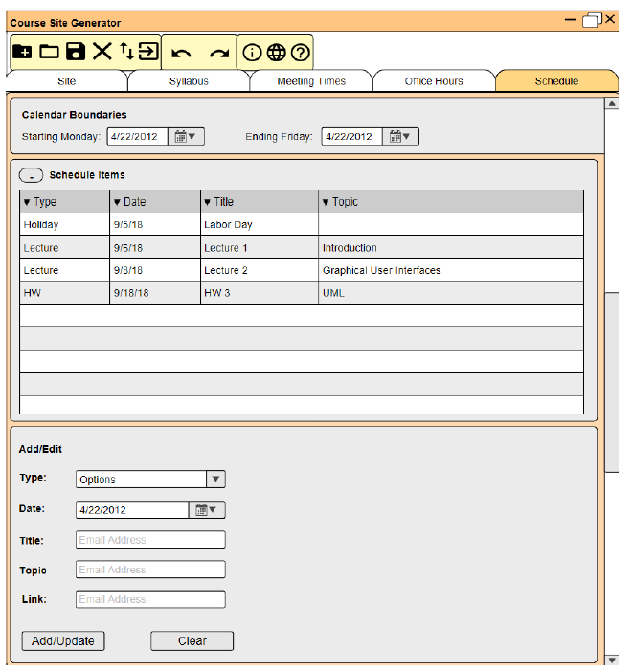Click the Labor Day title cell
The image size is (632, 672).
(260, 225)
